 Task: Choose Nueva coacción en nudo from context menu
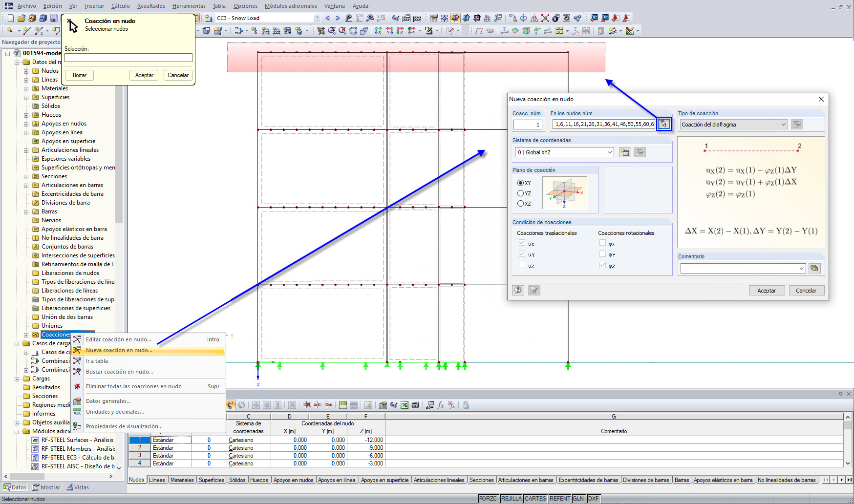click(149, 350)
